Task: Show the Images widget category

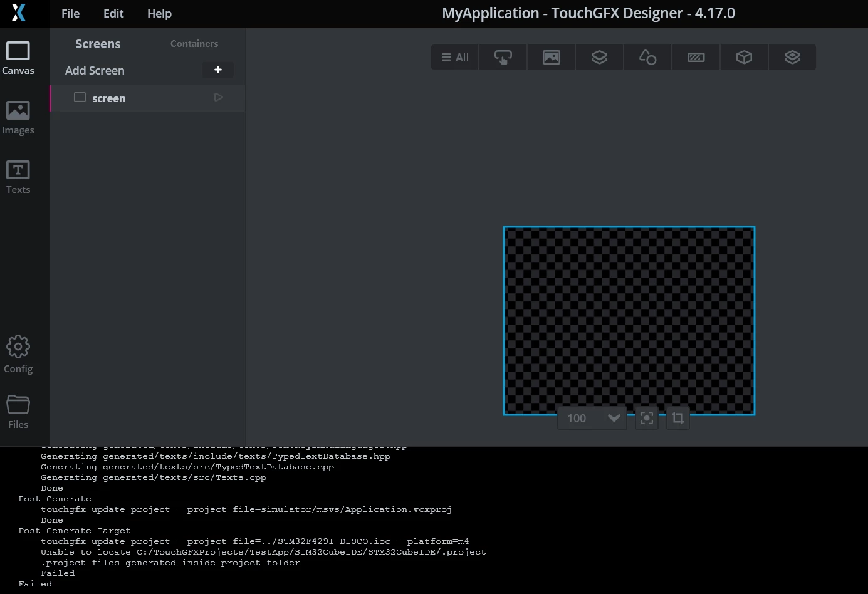Action: 552,57
